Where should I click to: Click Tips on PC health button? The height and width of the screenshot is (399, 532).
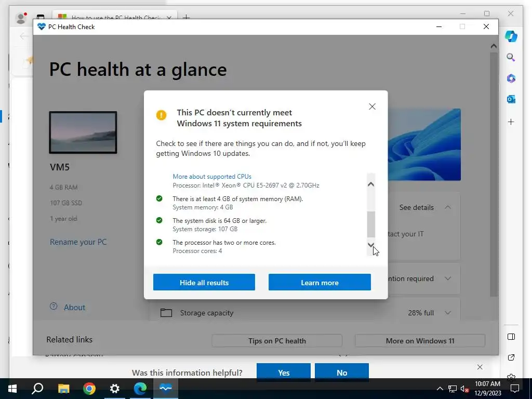tap(277, 341)
